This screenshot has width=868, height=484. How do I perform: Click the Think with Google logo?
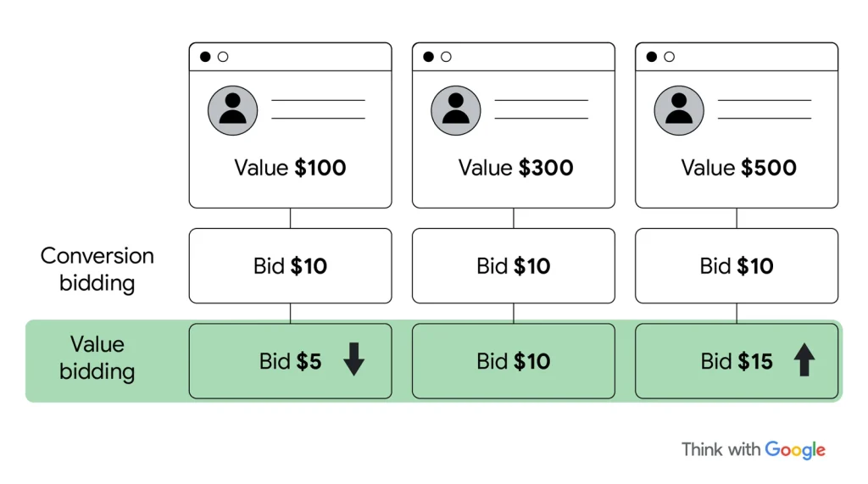pos(753,449)
